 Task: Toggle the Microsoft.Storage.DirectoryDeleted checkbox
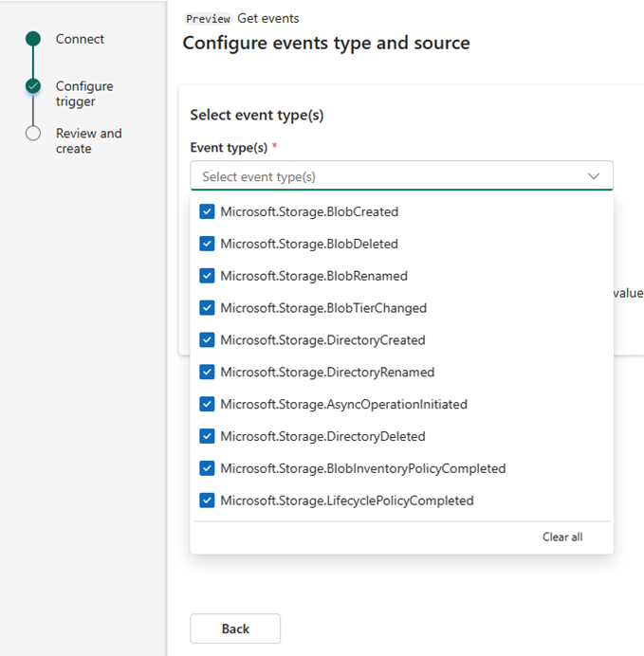(x=207, y=436)
